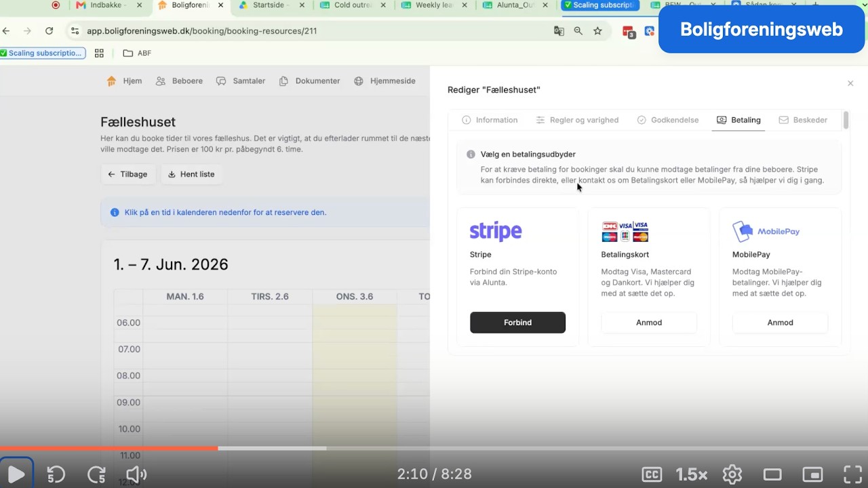Image resolution: width=868 pixels, height=488 pixels.
Task: Open Dokumenter in the navigation
Action: [x=309, y=81]
